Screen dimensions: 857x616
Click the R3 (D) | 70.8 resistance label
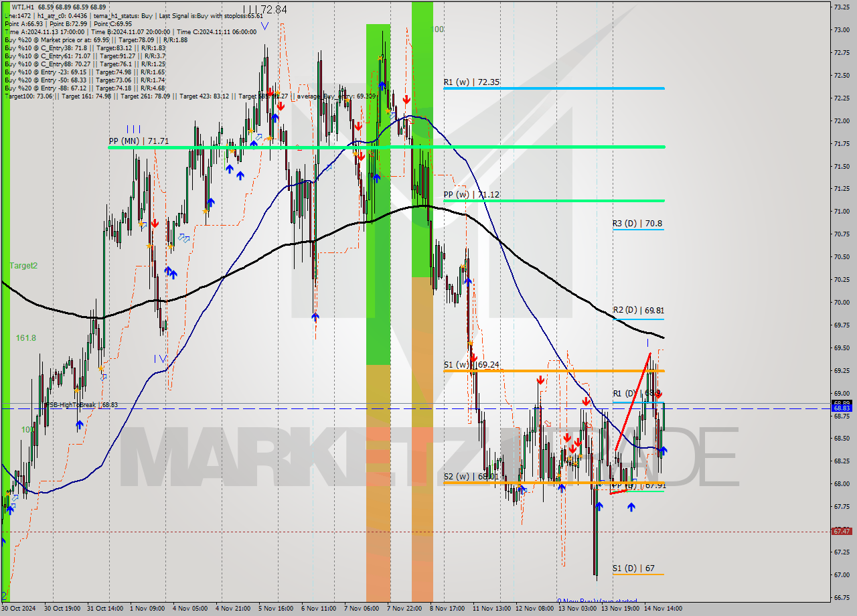click(x=637, y=224)
